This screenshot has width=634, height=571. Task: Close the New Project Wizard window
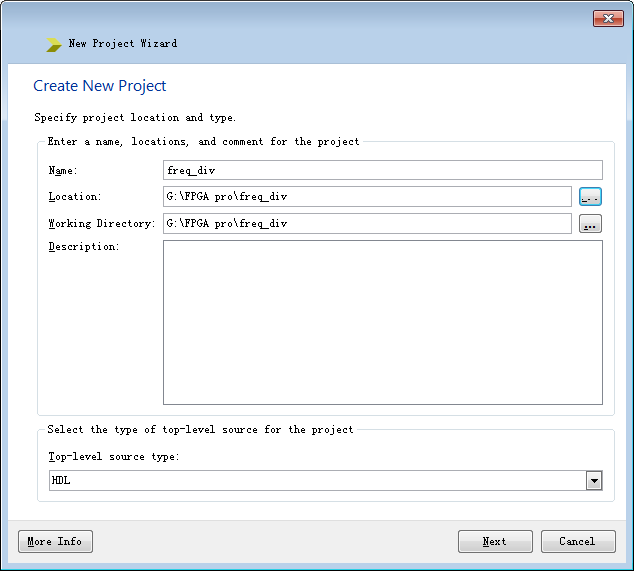[x=608, y=18]
